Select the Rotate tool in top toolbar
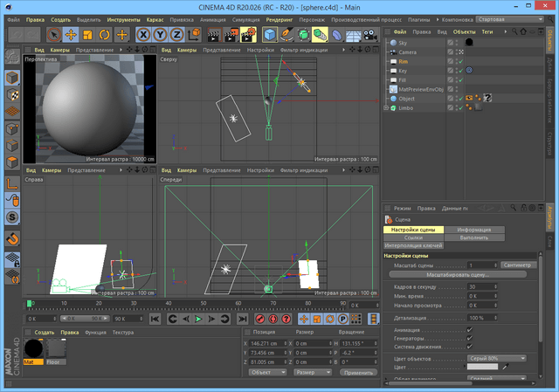The image size is (559, 392). click(105, 34)
